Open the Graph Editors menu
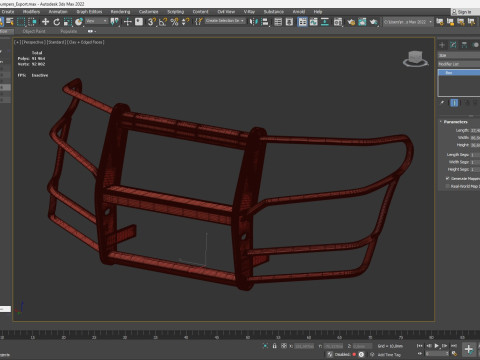 [89, 12]
